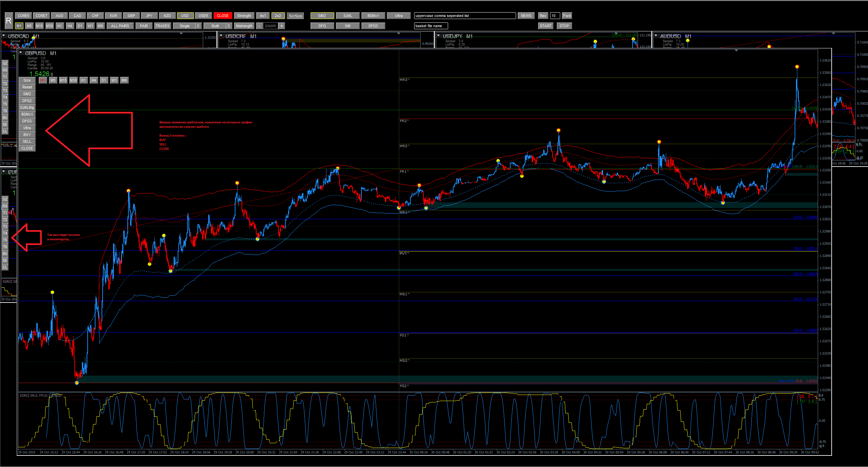This screenshot has height=467, width=868.
Task: Click the large R button
Action: pos(9,21)
